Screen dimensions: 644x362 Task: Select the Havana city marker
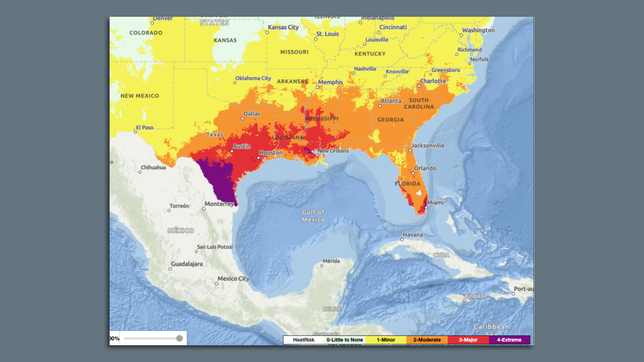pyautogui.click(x=401, y=239)
